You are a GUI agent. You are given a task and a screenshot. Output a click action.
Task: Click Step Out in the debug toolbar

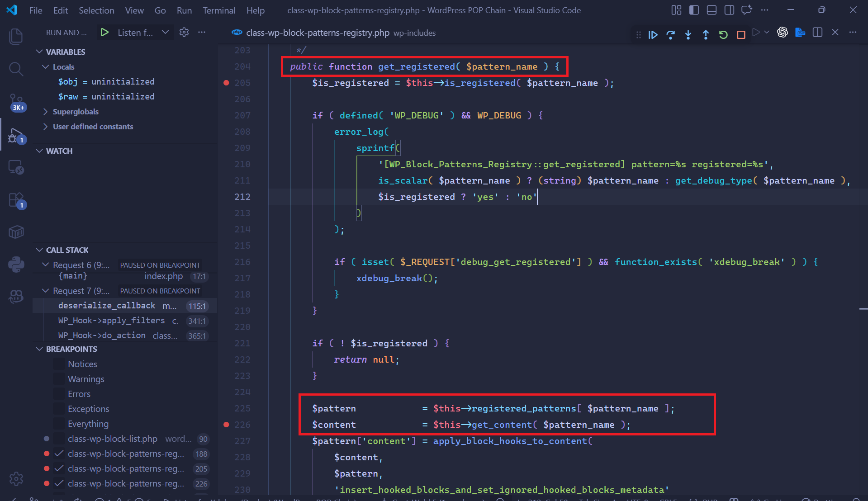(x=706, y=35)
